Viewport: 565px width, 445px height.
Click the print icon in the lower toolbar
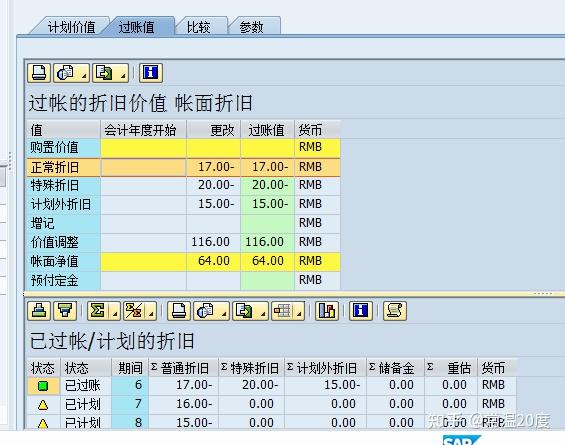(179, 311)
